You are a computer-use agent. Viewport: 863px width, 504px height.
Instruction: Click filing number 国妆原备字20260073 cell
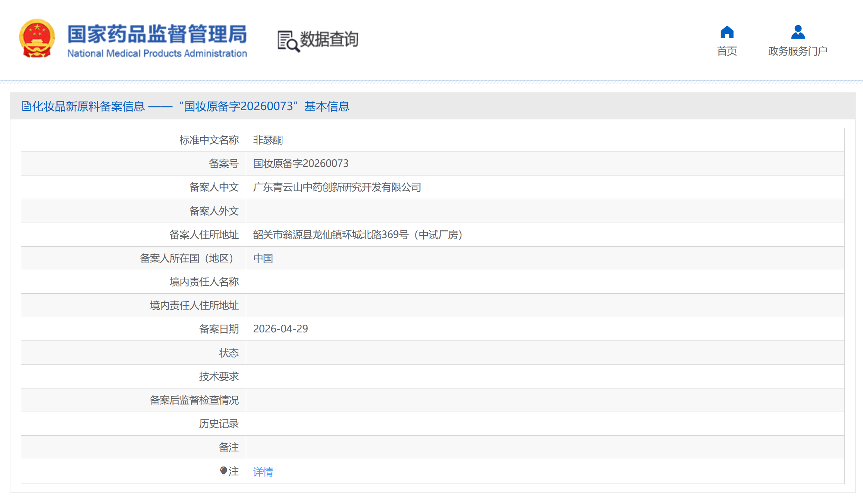(x=301, y=163)
